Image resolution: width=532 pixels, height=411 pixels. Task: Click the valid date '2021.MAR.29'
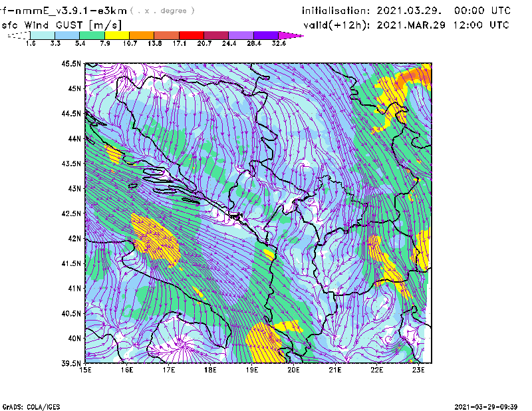411,25
